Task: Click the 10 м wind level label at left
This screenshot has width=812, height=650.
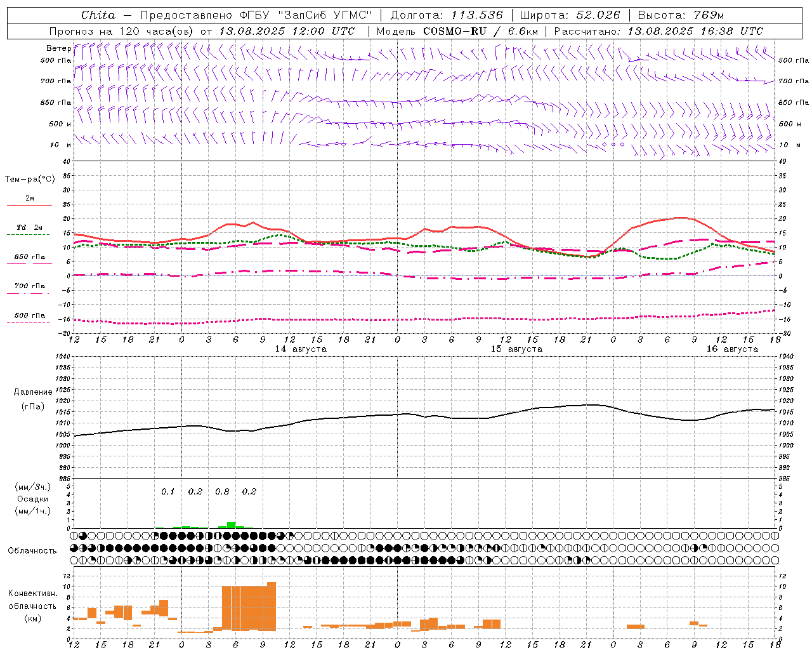Action: coord(61,145)
